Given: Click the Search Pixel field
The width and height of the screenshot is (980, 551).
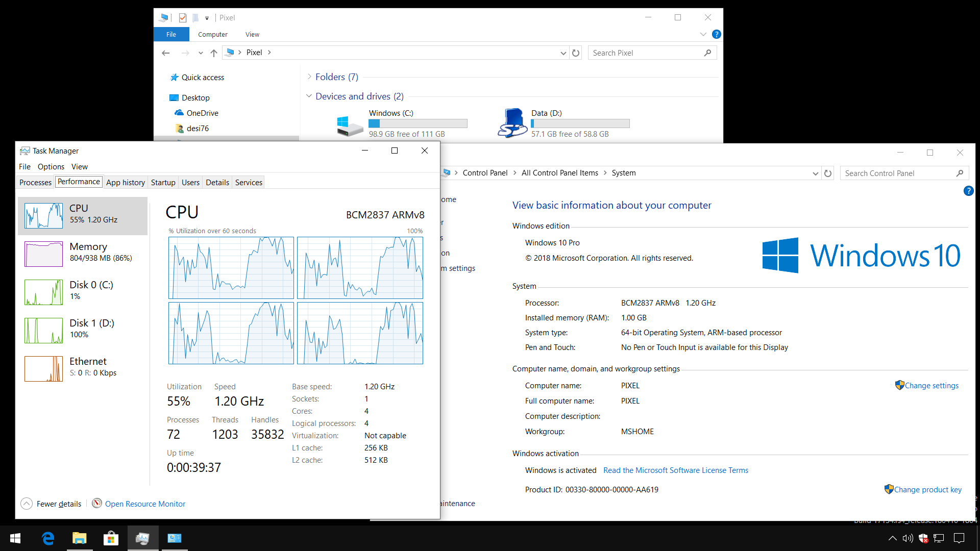Looking at the screenshot, I should point(652,53).
